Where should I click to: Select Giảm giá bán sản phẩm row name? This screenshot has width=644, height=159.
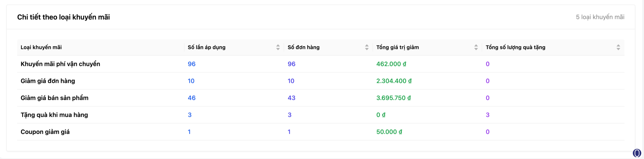[54, 98]
